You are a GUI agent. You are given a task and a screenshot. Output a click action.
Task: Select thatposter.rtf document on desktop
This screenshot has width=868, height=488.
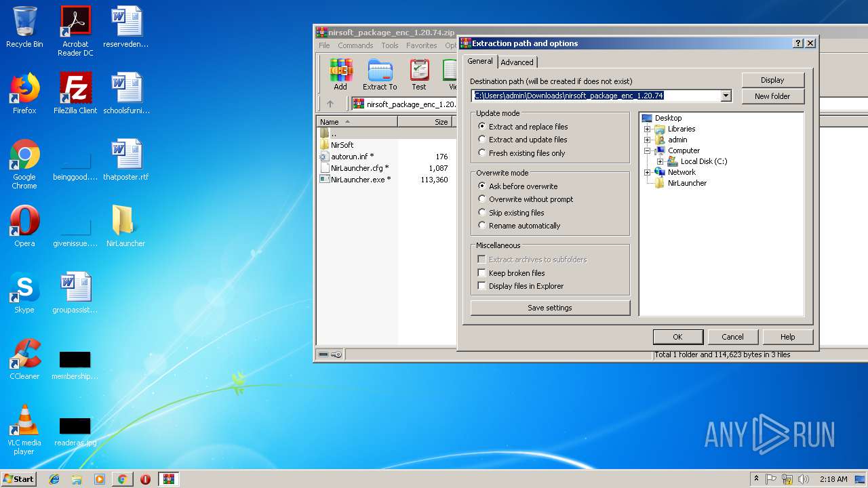(x=125, y=160)
